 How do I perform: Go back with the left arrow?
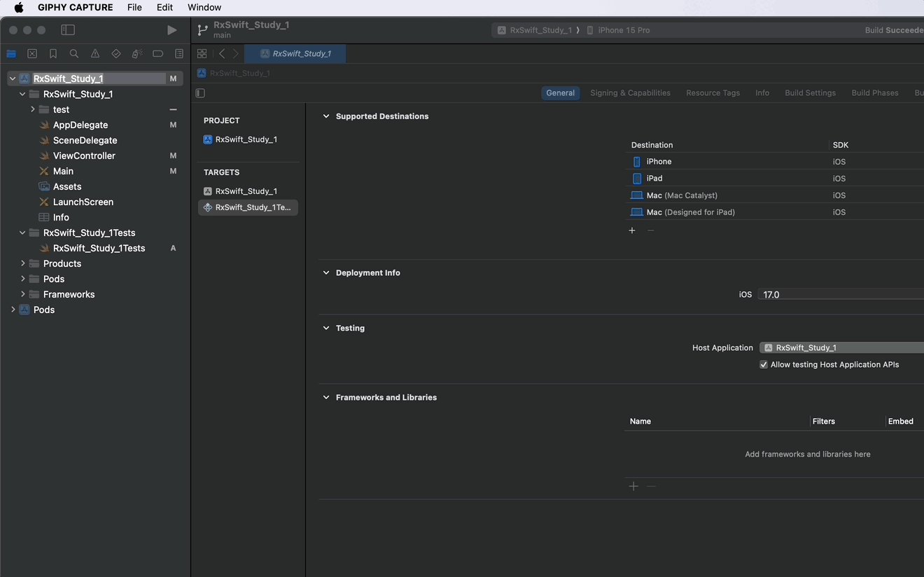coord(222,54)
